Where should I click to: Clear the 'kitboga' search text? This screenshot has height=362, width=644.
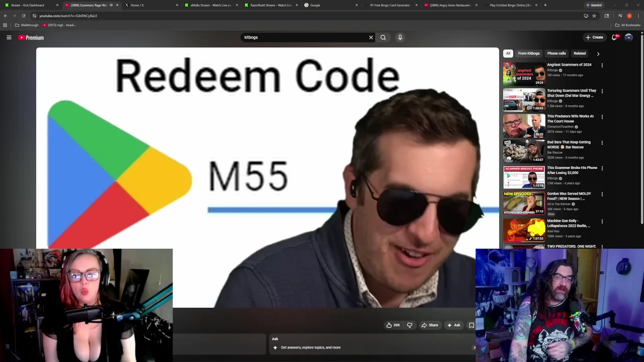371,37
